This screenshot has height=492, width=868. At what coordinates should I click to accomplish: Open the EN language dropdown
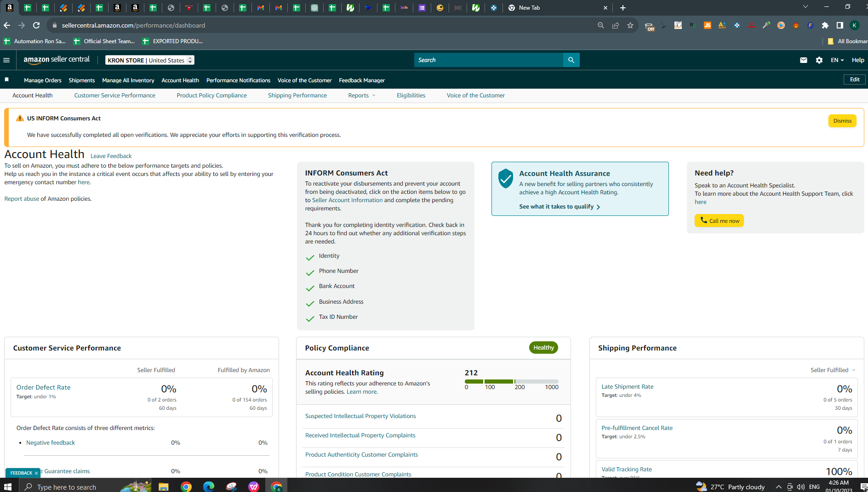(x=837, y=60)
